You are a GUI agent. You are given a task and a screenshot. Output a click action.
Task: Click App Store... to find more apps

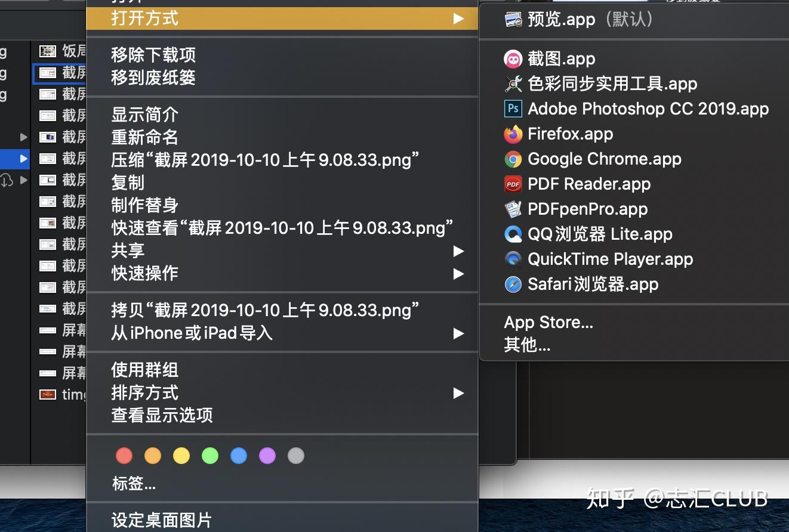click(x=548, y=322)
